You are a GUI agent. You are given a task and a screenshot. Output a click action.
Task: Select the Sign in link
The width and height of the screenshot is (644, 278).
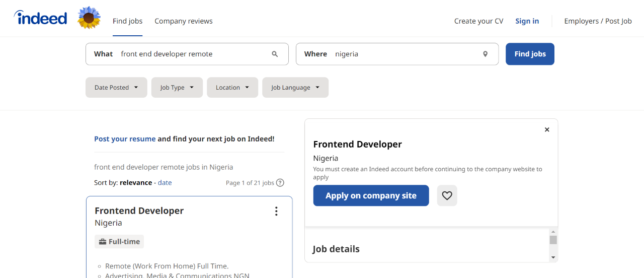pos(527,21)
